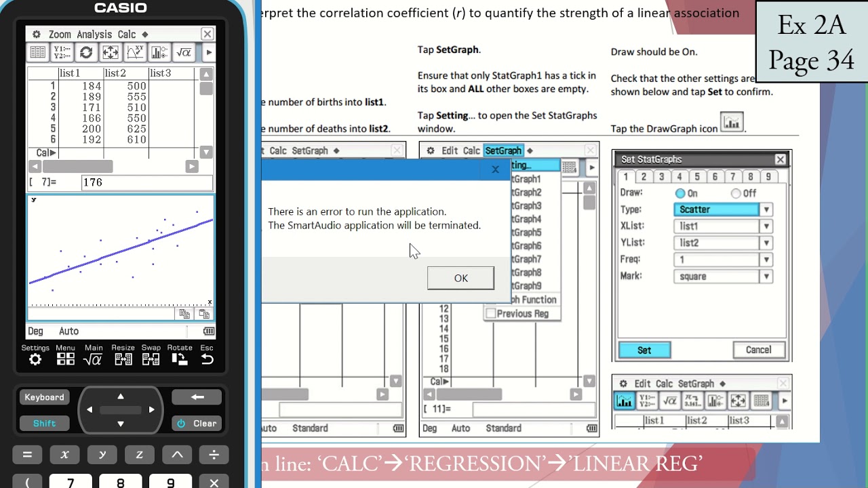Select the On radio button for Draw
The height and width of the screenshot is (488, 868).
pyautogui.click(x=680, y=193)
